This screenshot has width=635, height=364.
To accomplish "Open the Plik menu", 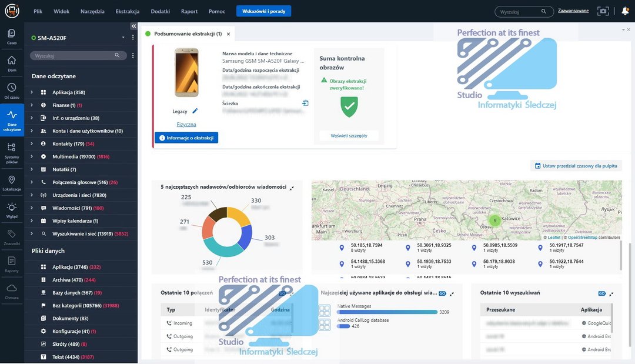I will pos(38,11).
